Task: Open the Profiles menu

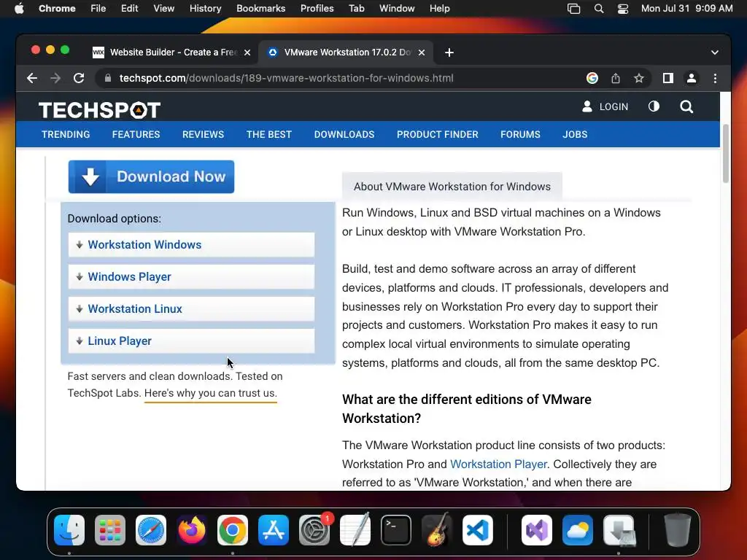Action: 317,9
